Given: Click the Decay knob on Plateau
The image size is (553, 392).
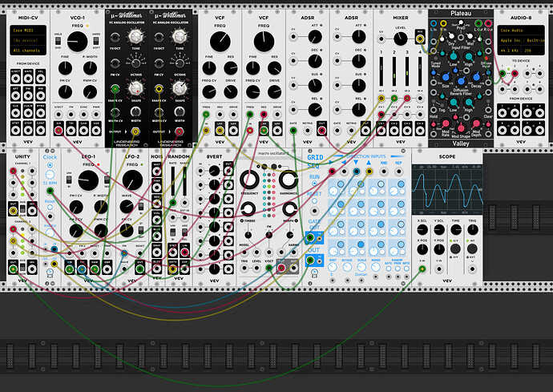Looking at the screenshot, I should [x=476, y=77].
